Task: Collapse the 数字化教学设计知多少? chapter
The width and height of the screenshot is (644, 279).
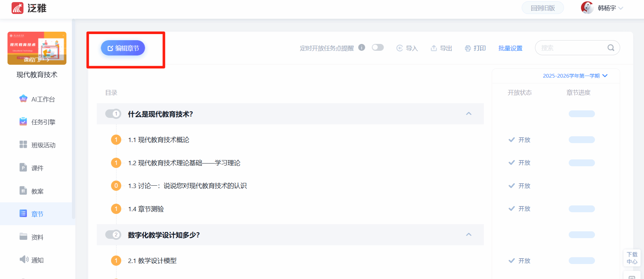Action: pyautogui.click(x=469, y=234)
